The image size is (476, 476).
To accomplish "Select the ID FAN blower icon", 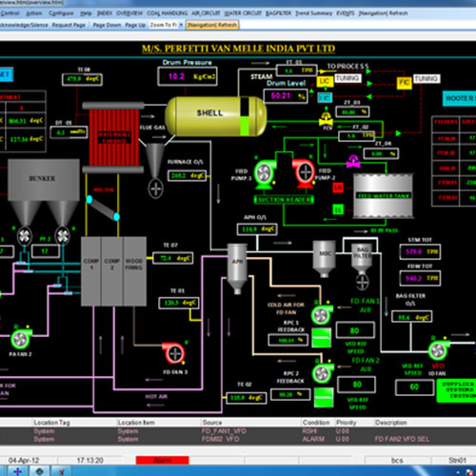I will 439,349.
